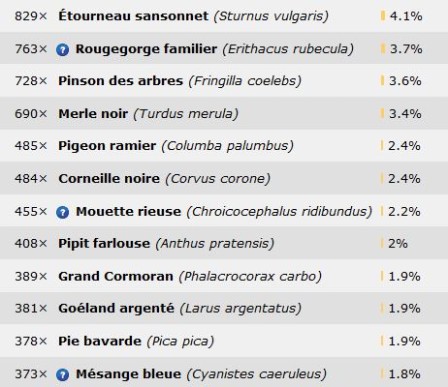This screenshot has width=448, height=387.
Task: Open Étourneau sansonnet species entry
Action: click(x=133, y=16)
